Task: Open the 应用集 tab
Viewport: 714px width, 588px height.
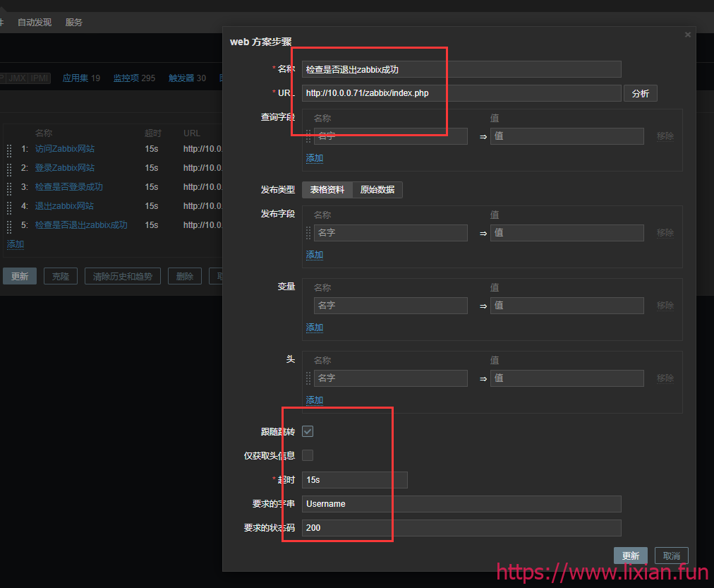Action: pyautogui.click(x=75, y=78)
